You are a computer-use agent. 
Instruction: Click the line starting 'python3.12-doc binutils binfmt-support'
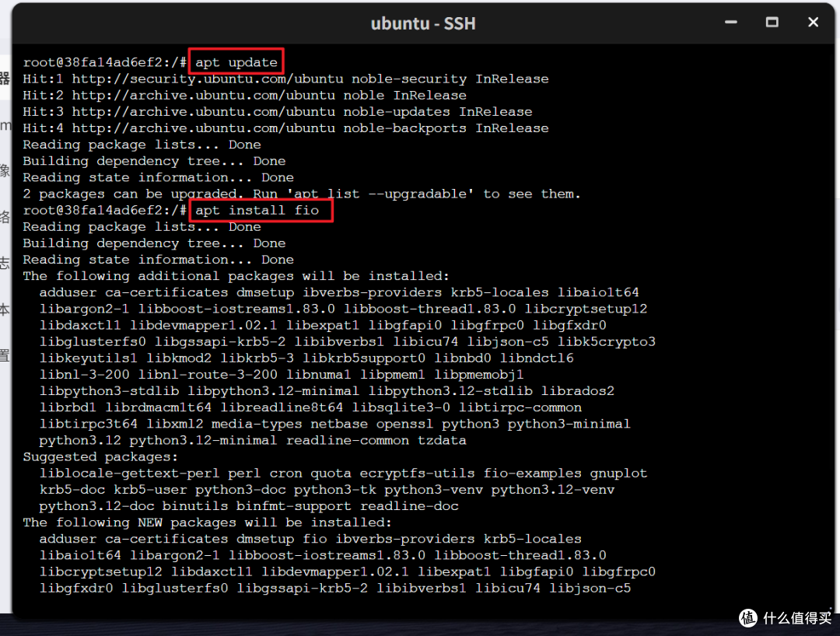[249, 506]
